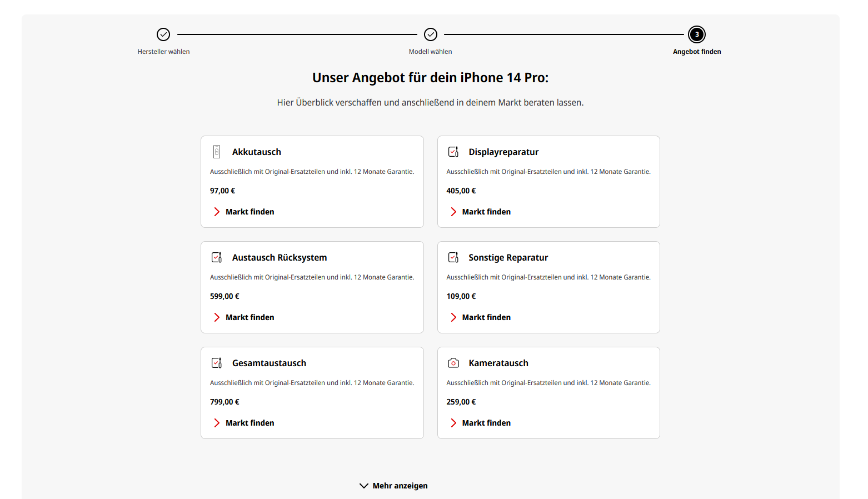Open Markt finden for Akkutausch
The height and width of the screenshot is (499, 868).
[x=250, y=212]
